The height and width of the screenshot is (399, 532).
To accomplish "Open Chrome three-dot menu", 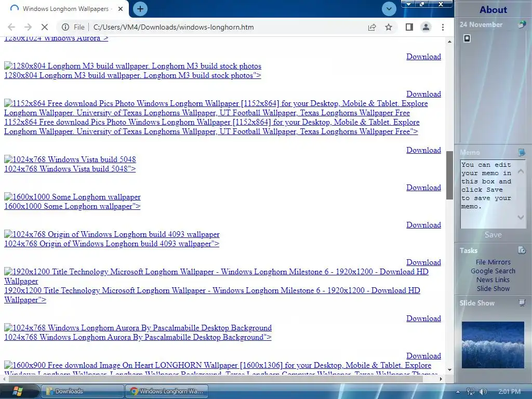I will 443,27.
